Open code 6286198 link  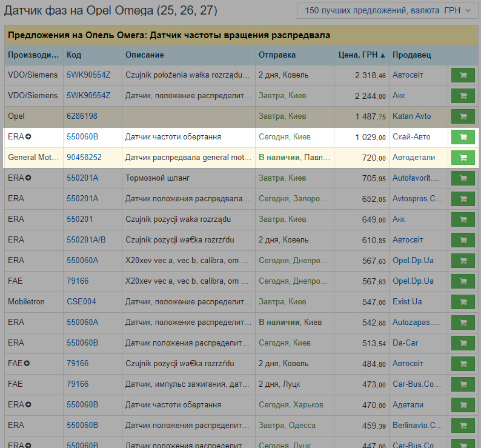click(82, 116)
